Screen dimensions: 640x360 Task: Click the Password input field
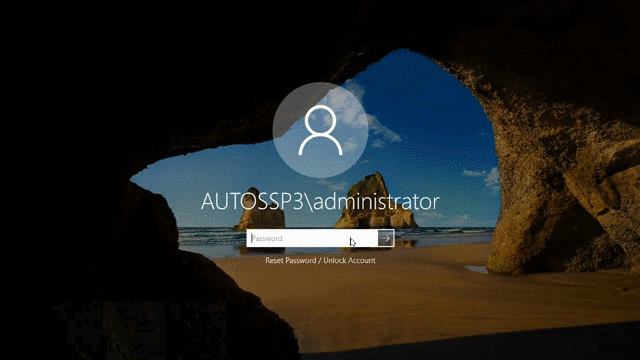coord(312,238)
